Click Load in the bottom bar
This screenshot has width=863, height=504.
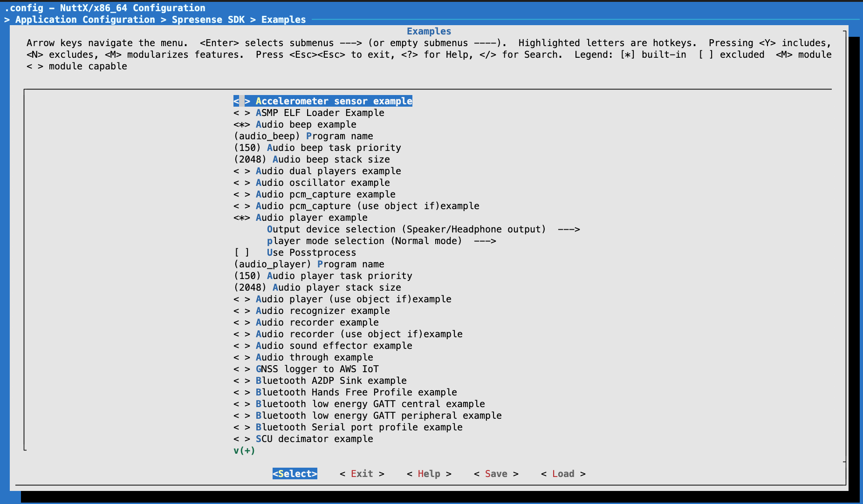563,474
